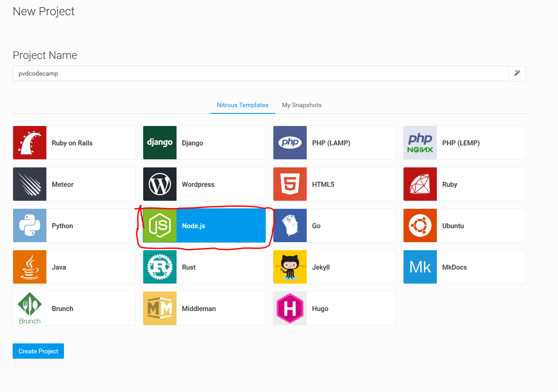Choose the PHP (LAMP) template label

click(x=331, y=143)
